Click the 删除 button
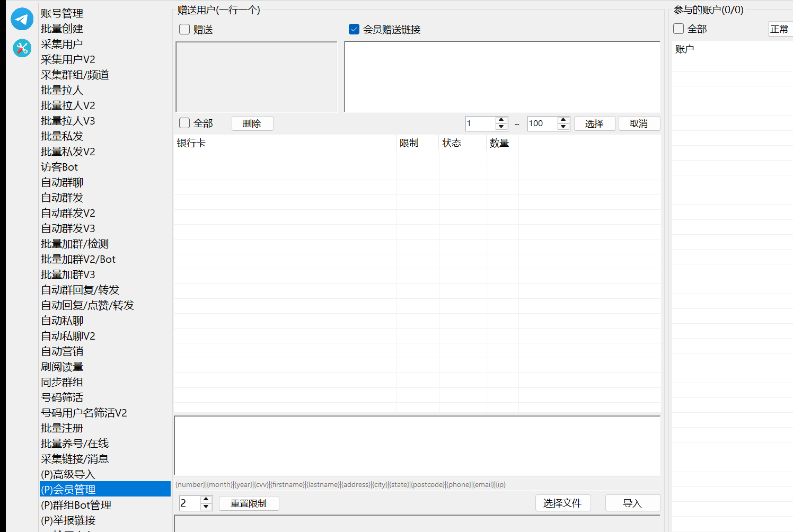Screen dimensions: 793x532 [x=252, y=123]
